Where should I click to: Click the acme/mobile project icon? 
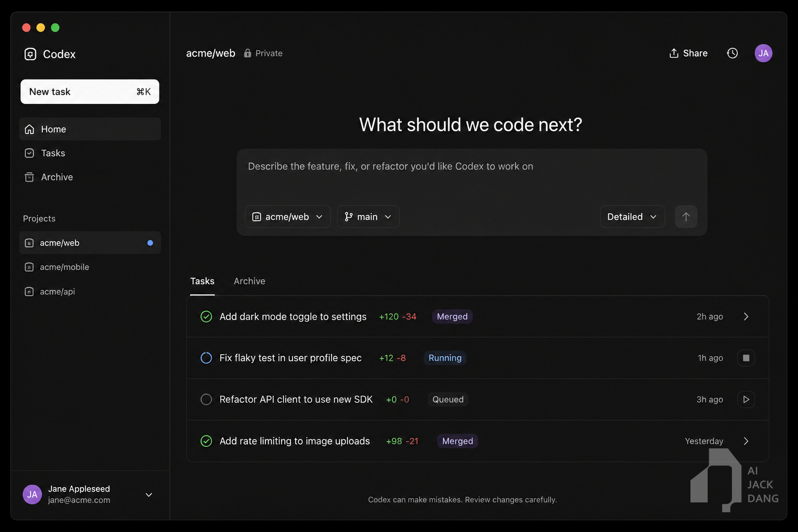coord(30,267)
